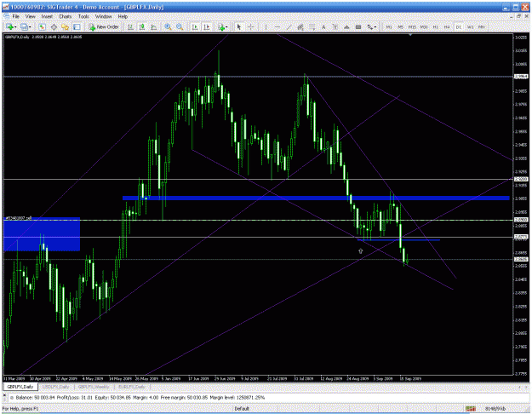The image size is (532, 414).
Task: Show the Market Watch window
Action: [42, 26]
